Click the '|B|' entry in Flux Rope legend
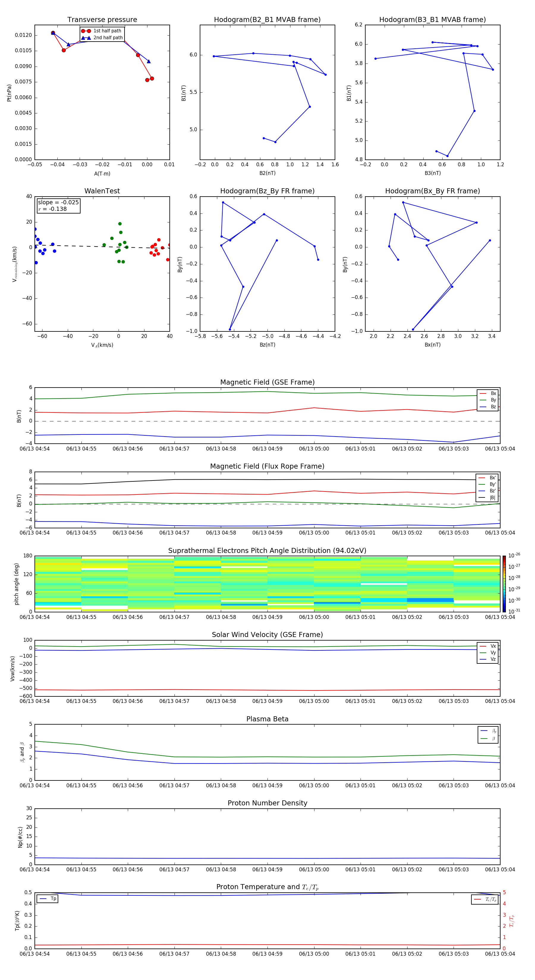 point(487,498)
